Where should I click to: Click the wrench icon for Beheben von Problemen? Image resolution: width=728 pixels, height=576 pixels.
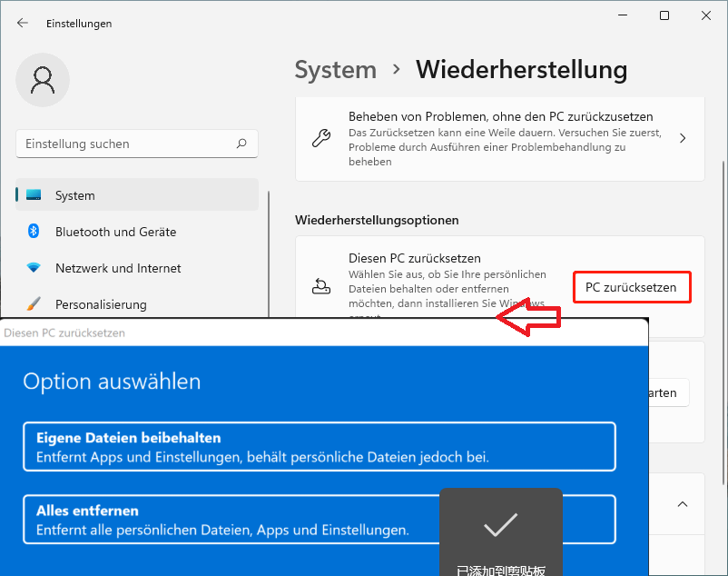tap(321, 139)
